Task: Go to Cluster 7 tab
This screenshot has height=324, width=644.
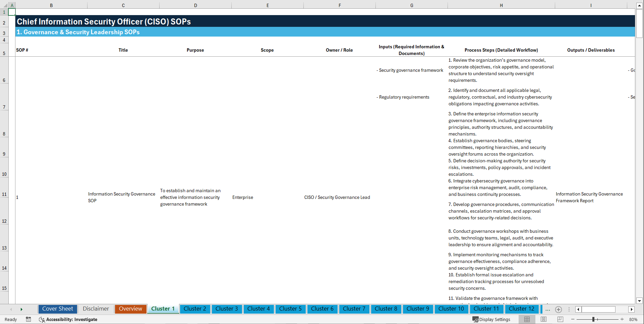Action: [354, 309]
